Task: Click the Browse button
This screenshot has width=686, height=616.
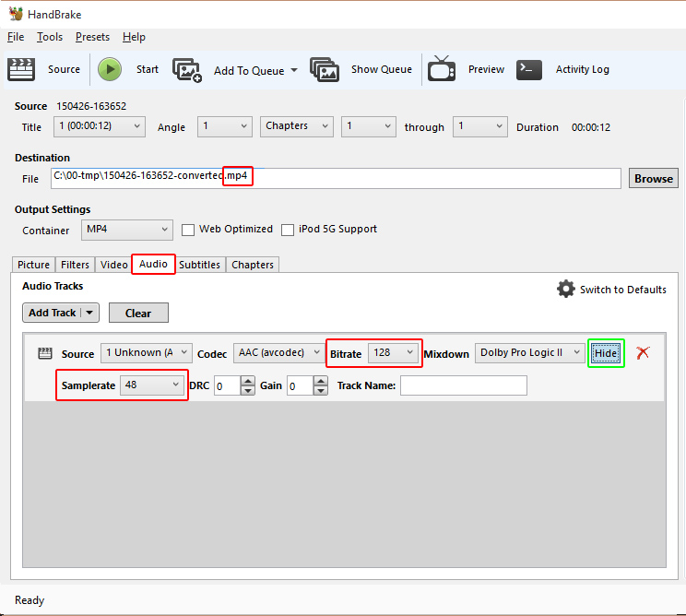Action: click(x=653, y=179)
